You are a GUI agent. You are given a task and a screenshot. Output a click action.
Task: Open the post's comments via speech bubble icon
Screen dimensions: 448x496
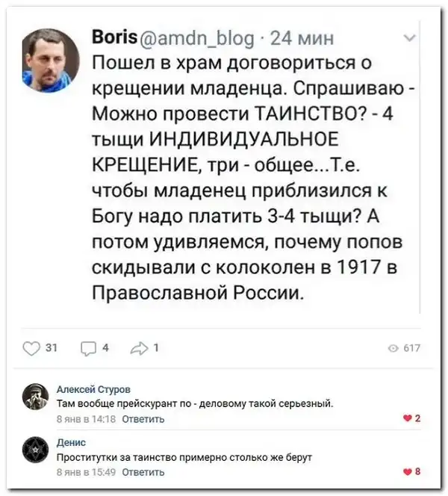tap(88, 347)
